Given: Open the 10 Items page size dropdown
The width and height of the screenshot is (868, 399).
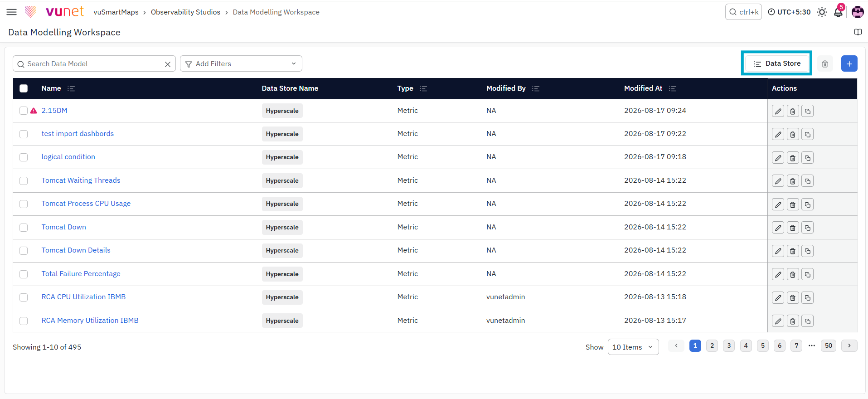Looking at the screenshot, I should [x=633, y=347].
